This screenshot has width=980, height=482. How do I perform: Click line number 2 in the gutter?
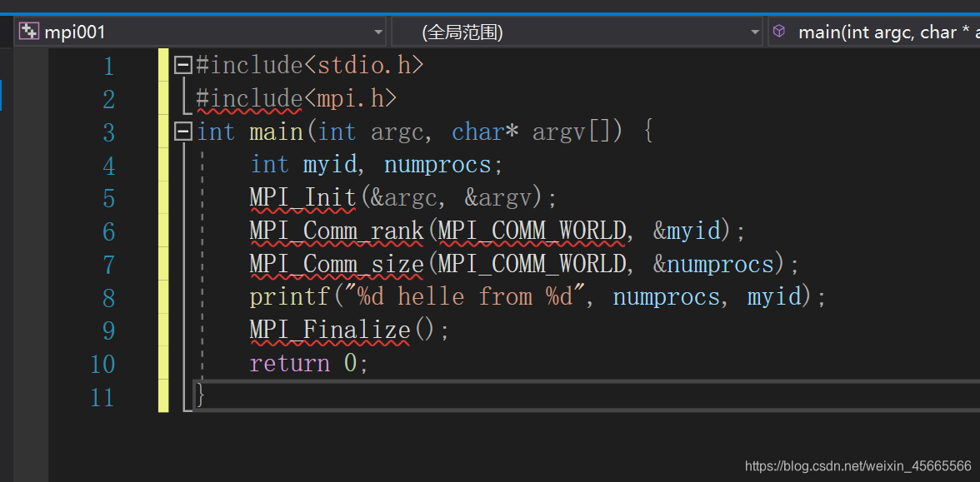point(108,98)
